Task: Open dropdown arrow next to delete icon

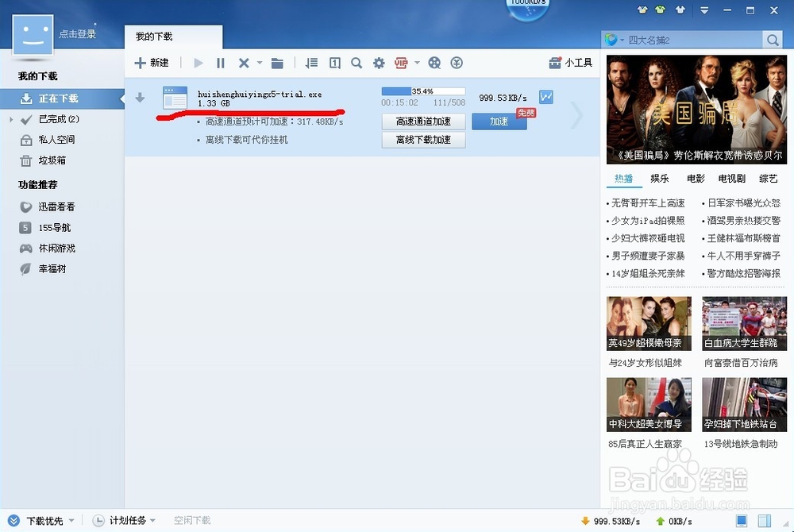Action: [x=260, y=63]
